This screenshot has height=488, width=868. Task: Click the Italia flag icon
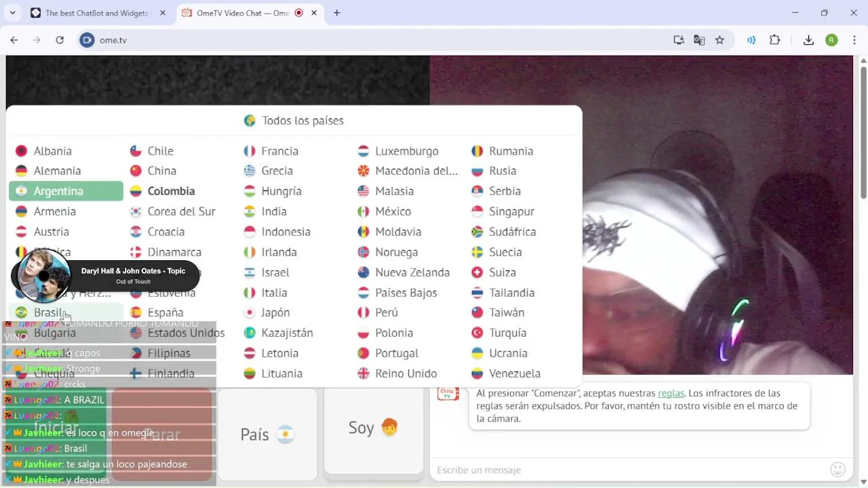pyautogui.click(x=250, y=293)
